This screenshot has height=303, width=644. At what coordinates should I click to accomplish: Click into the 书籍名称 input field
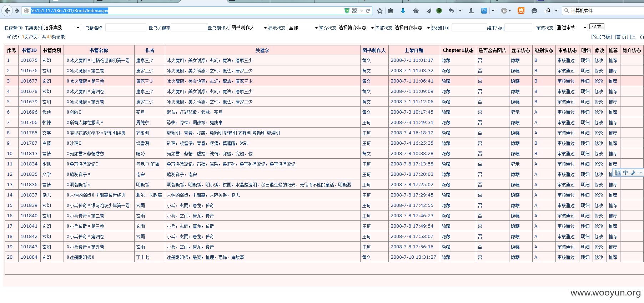pyautogui.click(x=126, y=28)
